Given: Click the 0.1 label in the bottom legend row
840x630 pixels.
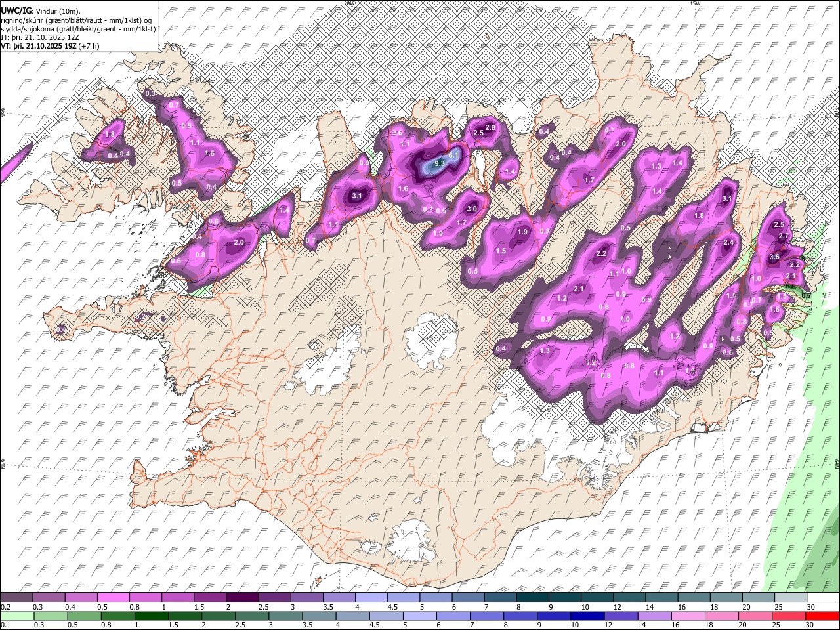Looking at the screenshot, I should pos(5,625).
